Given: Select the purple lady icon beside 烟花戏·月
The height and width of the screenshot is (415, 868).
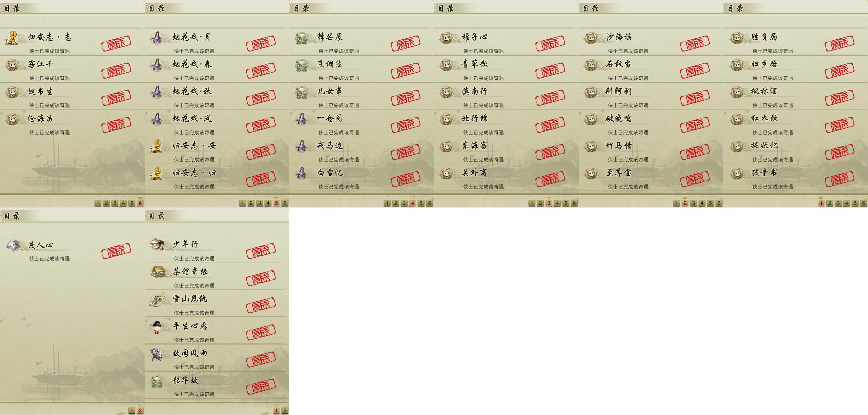Looking at the screenshot, I should 157,37.
